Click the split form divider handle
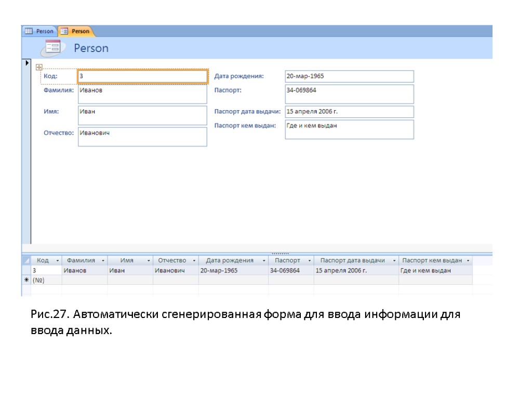This screenshot has height=399, width=532. (x=280, y=253)
